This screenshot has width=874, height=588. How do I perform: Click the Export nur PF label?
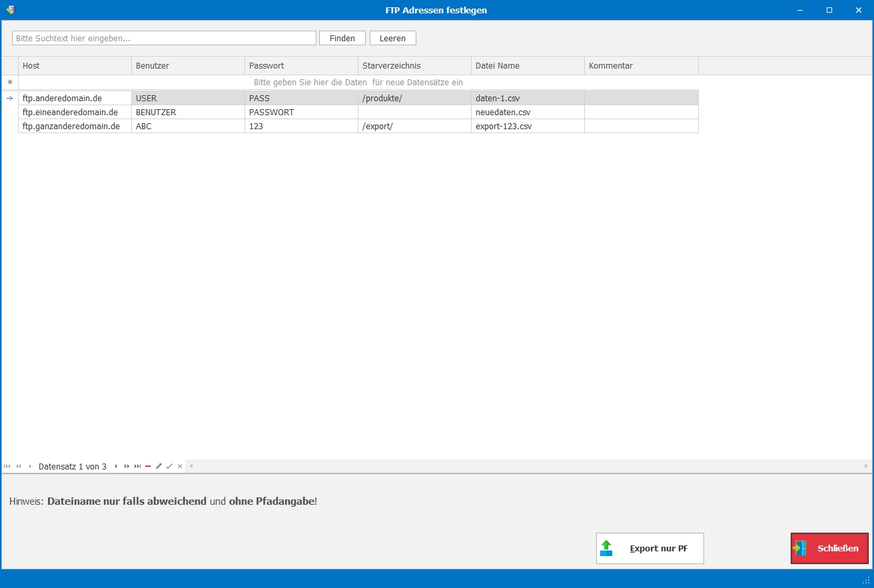659,549
